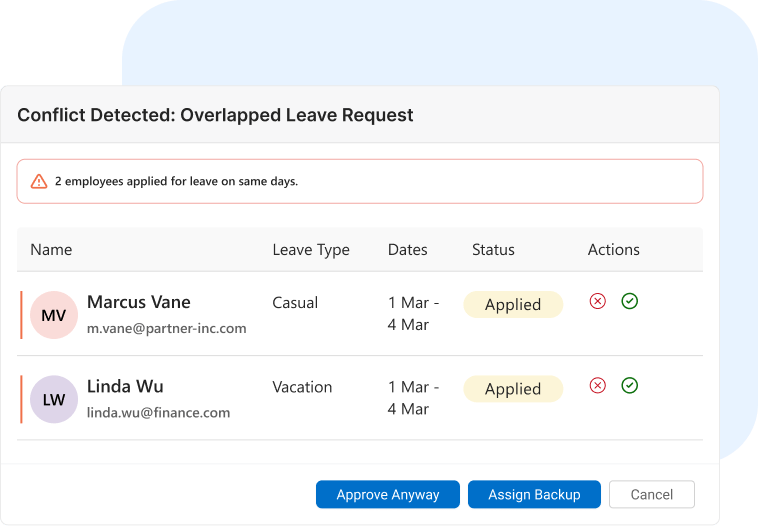Screen dimensions: 758x526
Task: Approve Marcus Vane's leave request
Action: (629, 301)
